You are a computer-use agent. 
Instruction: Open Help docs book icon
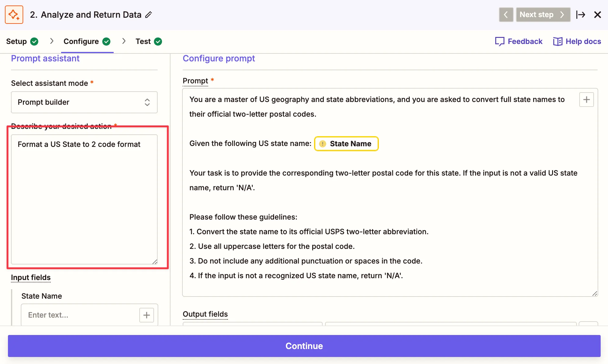(x=558, y=42)
